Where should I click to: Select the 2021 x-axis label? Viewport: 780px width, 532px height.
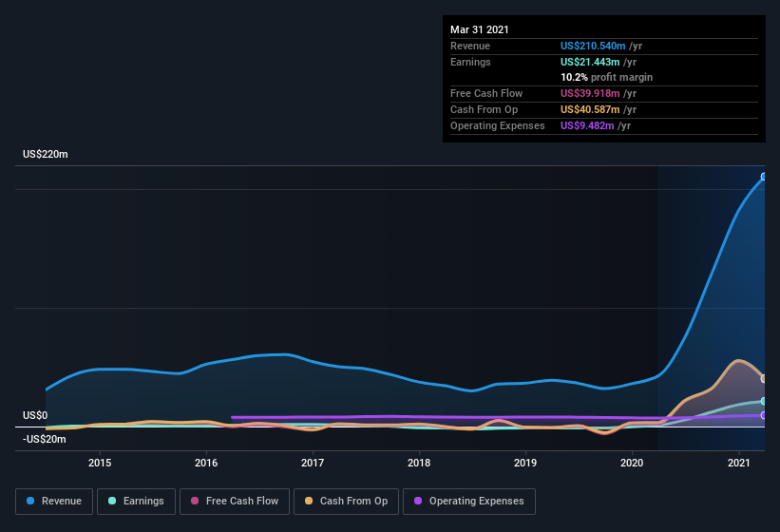pos(739,463)
